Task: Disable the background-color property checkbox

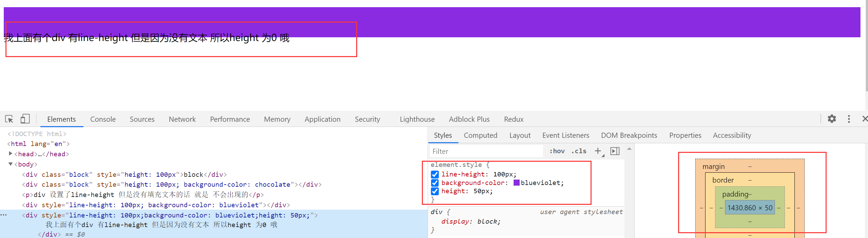Action: pyautogui.click(x=435, y=183)
